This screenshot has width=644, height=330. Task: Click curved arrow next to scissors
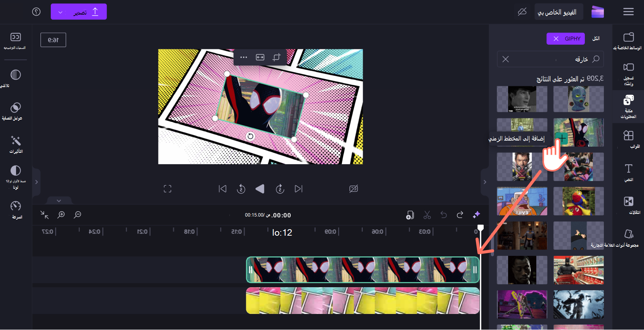pyautogui.click(x=444, y=215)
